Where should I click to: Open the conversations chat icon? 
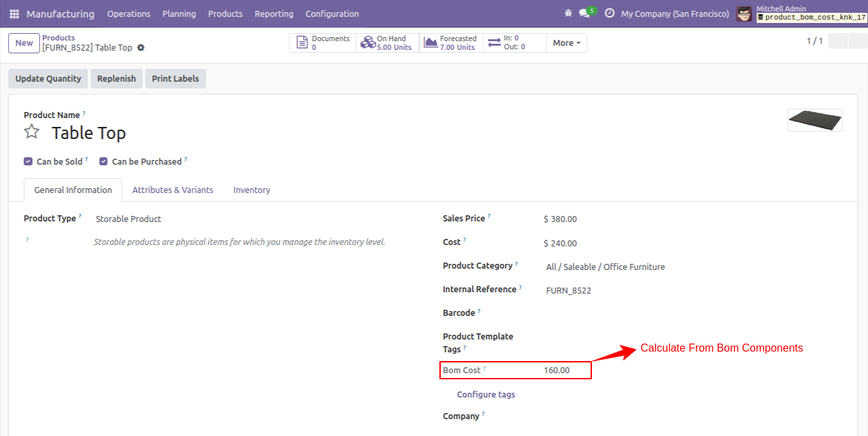tap(585, 13)
